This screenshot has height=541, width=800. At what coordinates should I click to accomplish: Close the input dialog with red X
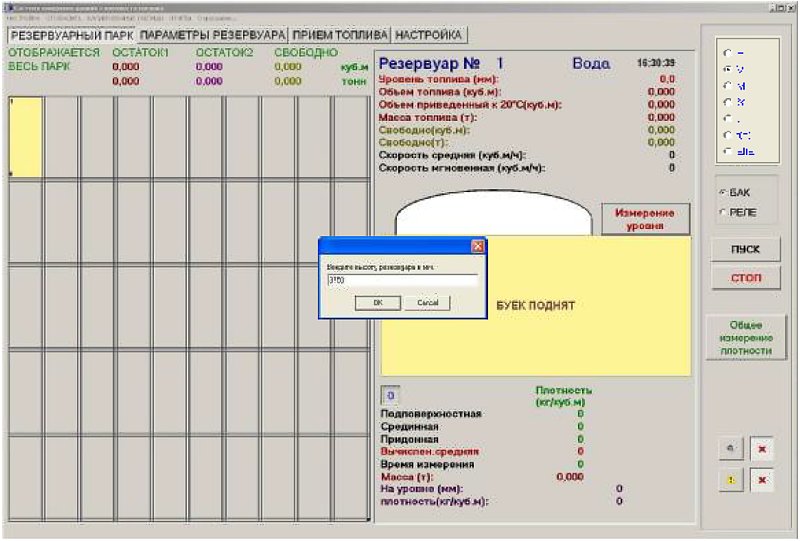[x=478, y=247]
